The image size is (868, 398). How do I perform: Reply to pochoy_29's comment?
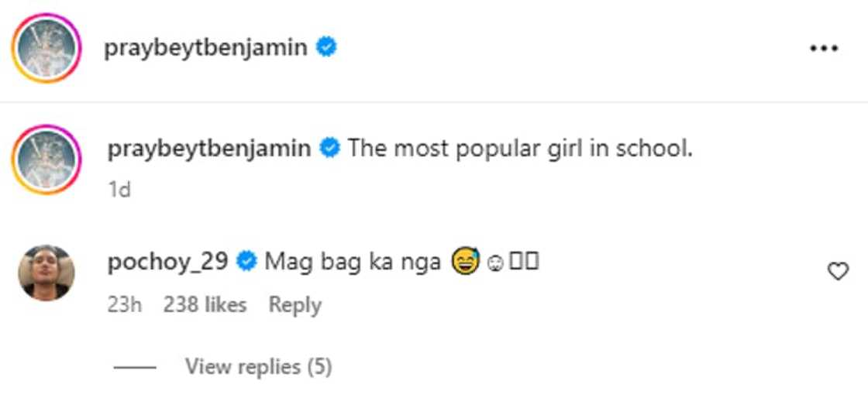pyautogui.click(x=294, y=305)
